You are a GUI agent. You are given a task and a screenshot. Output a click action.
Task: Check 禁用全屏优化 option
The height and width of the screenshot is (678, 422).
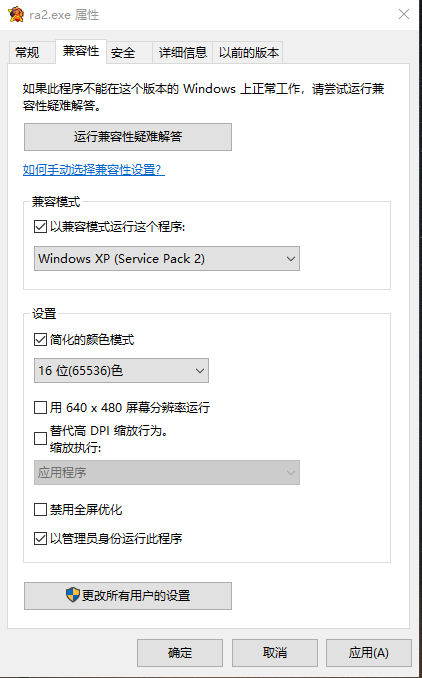tap(40, 510)
